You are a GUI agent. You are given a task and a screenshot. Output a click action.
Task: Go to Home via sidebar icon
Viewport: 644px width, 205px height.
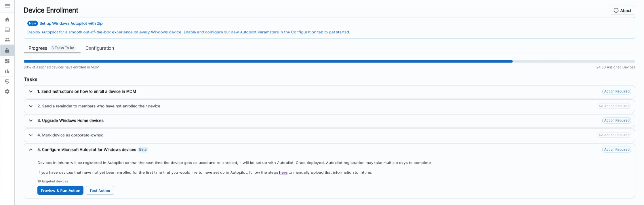7,20
